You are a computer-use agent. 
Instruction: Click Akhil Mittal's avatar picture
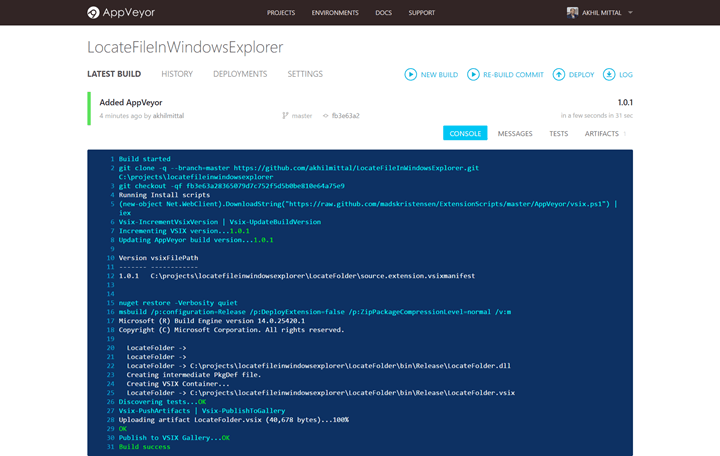572,12
